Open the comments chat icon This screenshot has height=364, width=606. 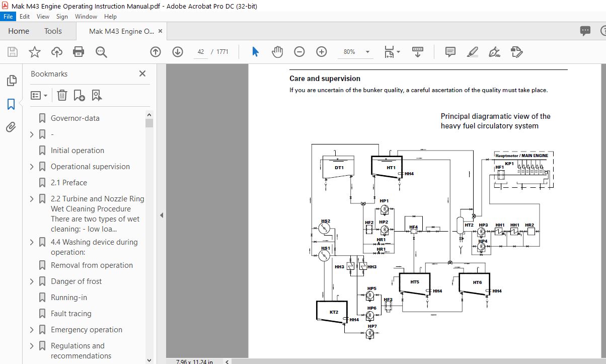pos(585,31)
